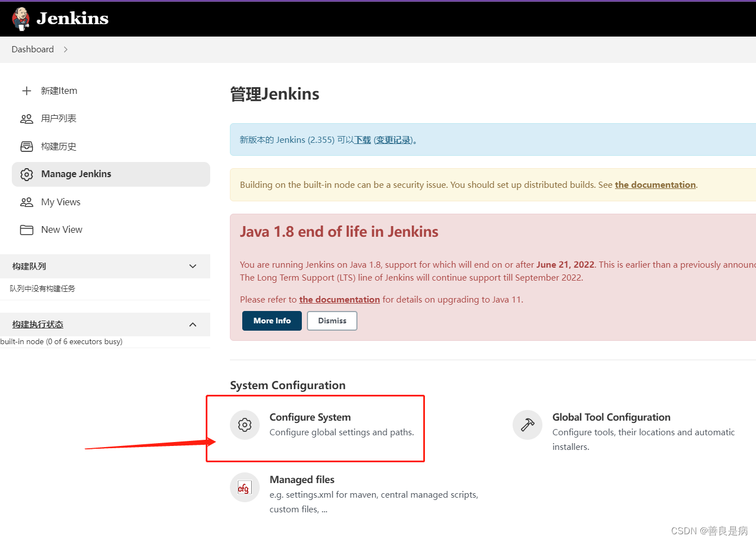Click the Managed files cfg icon
The image size is (756, 541).
245,487
